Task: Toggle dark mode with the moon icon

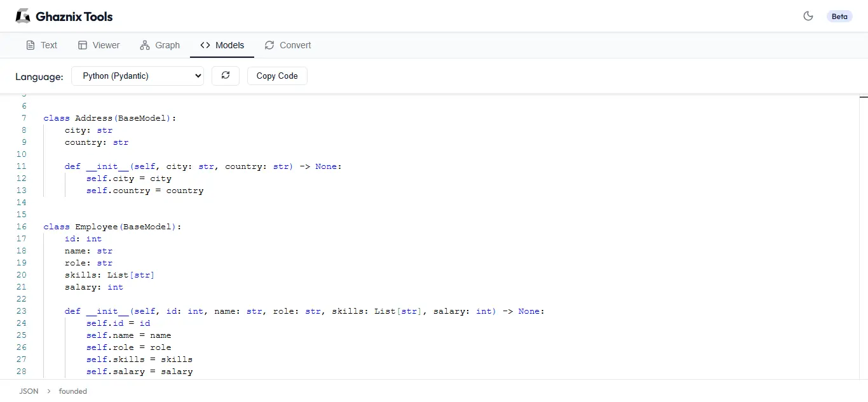Action: (x=808, y=16)
